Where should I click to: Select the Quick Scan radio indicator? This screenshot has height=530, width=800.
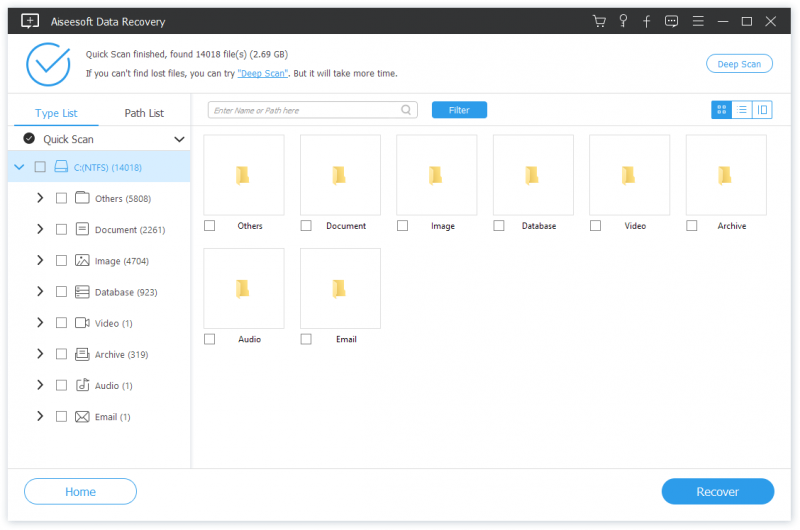coord(29,138)
